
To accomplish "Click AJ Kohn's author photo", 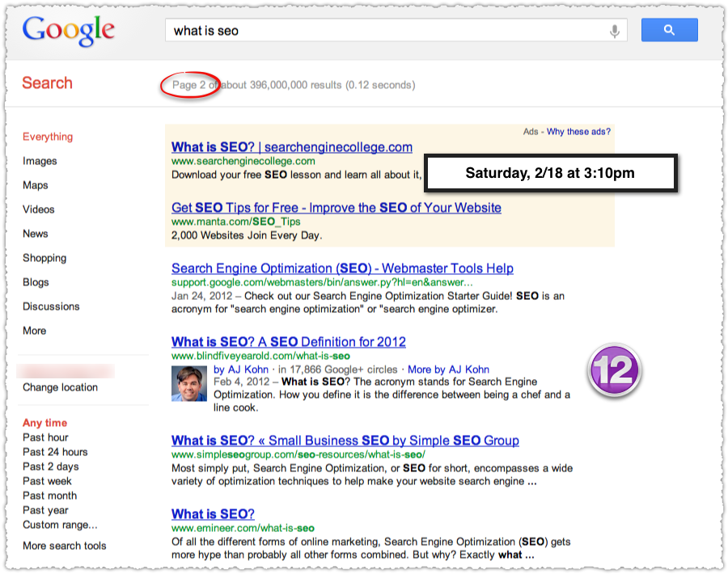I will point(189,383).
